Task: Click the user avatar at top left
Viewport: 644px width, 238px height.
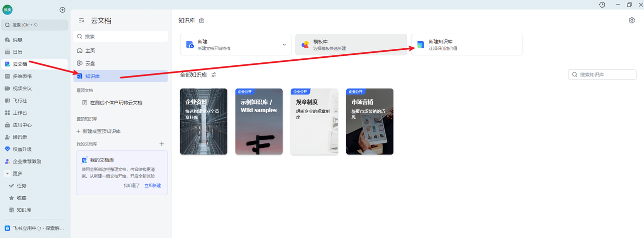Action: coord(8,10)
